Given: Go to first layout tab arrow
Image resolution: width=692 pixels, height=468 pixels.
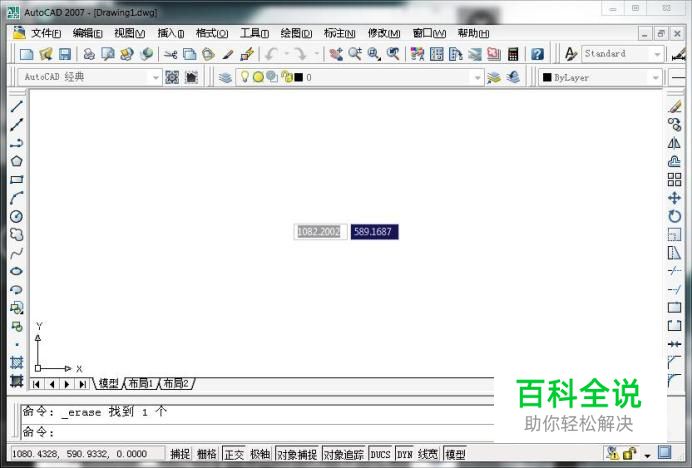Looking at the screenshot, I should (36, 384).
